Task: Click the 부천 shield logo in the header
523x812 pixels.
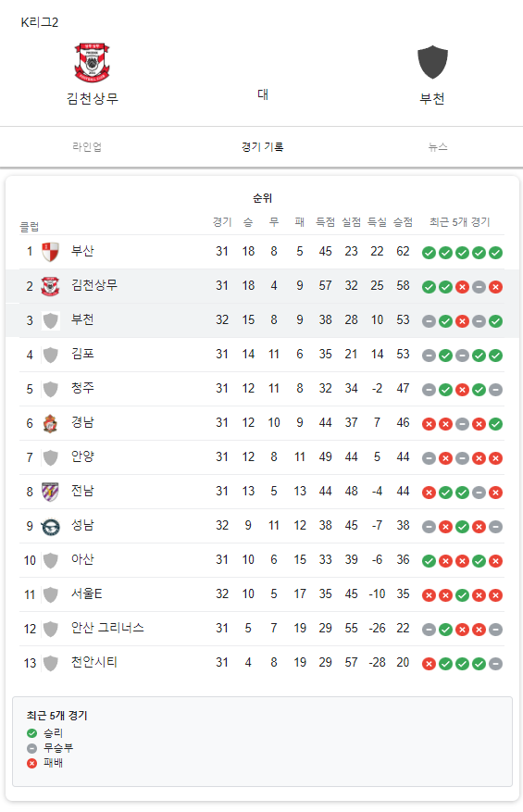Action: tap(432, 62)
